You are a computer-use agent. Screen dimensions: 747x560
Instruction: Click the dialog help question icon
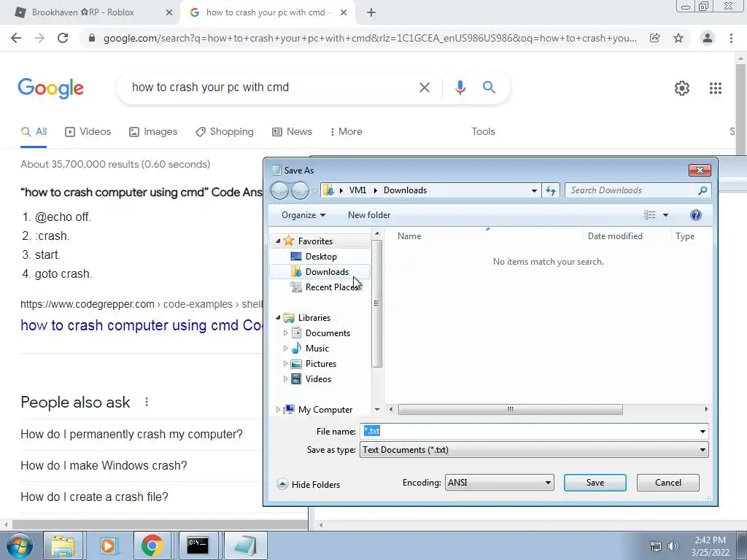tap(695, 215)
